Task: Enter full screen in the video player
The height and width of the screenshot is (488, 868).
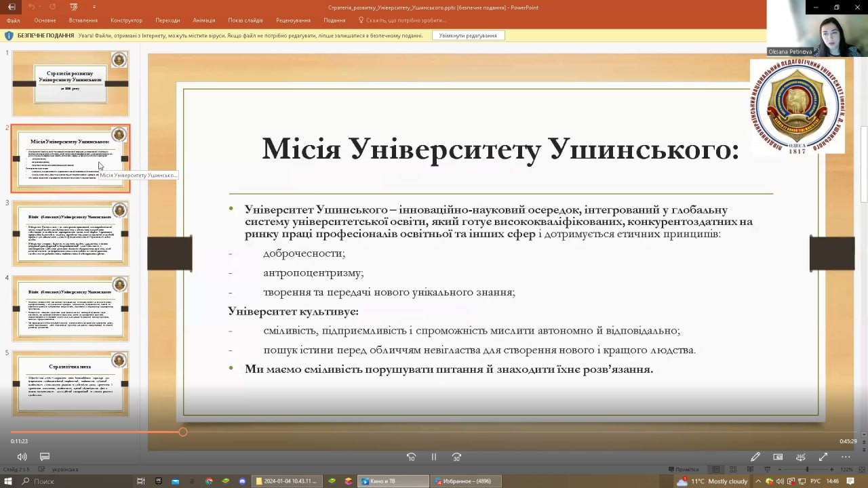Action: 823,457
